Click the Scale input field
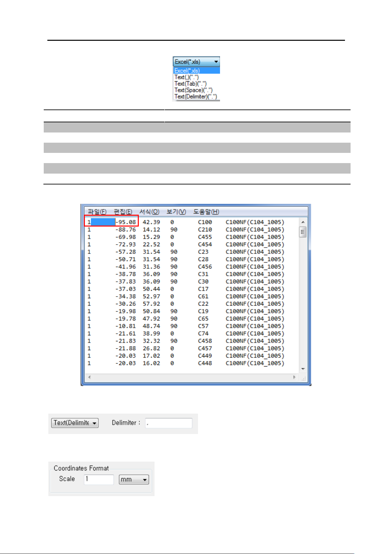The height and width of the screenshot is (554, 392). 99,479
